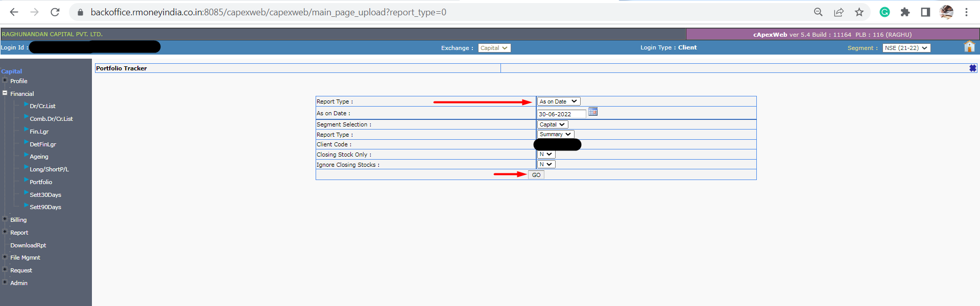This screenshot has width=980, height=306.
Task: Open Ageing report
Action: (x=39, y=157)
